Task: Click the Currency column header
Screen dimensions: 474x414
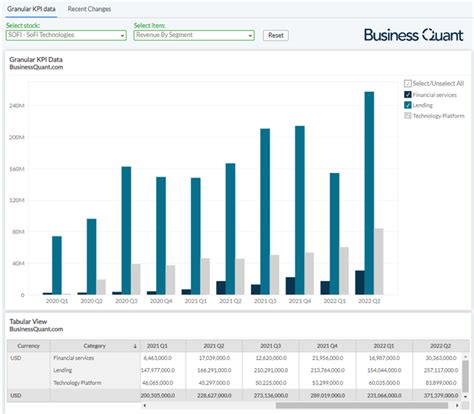Action: 28,346
